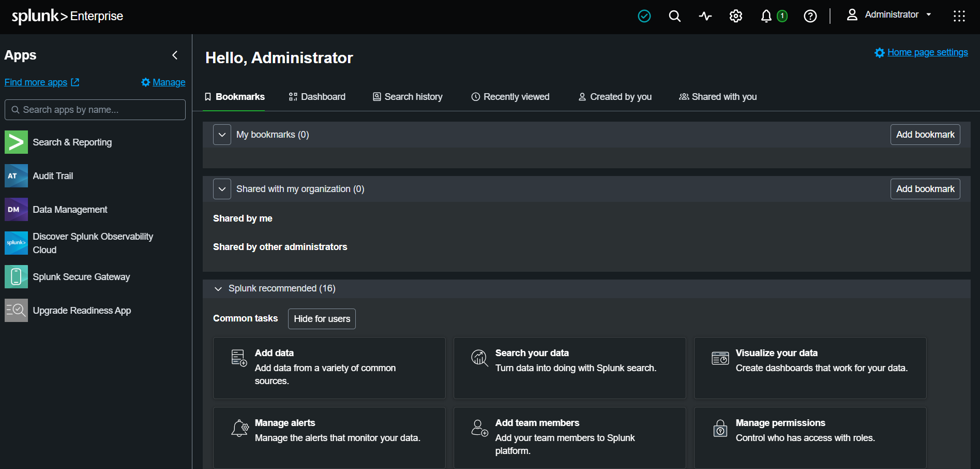This screenshot has height=469, width=980.
Task: Select the Add team members title
Action: [537, 423]
